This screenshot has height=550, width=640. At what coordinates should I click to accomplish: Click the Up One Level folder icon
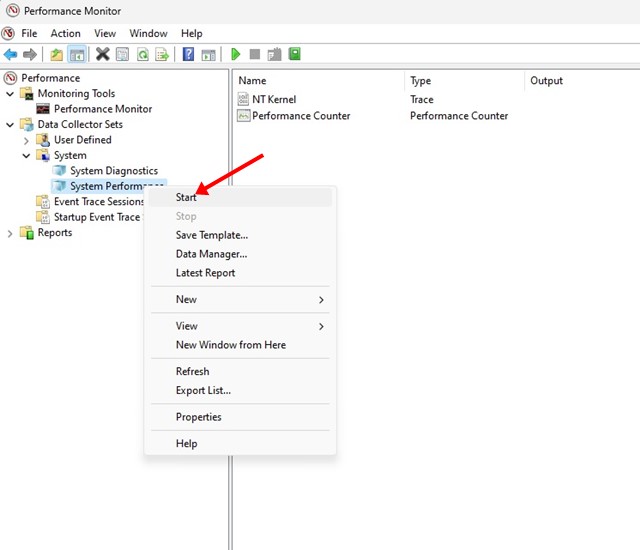coord(56,54)
